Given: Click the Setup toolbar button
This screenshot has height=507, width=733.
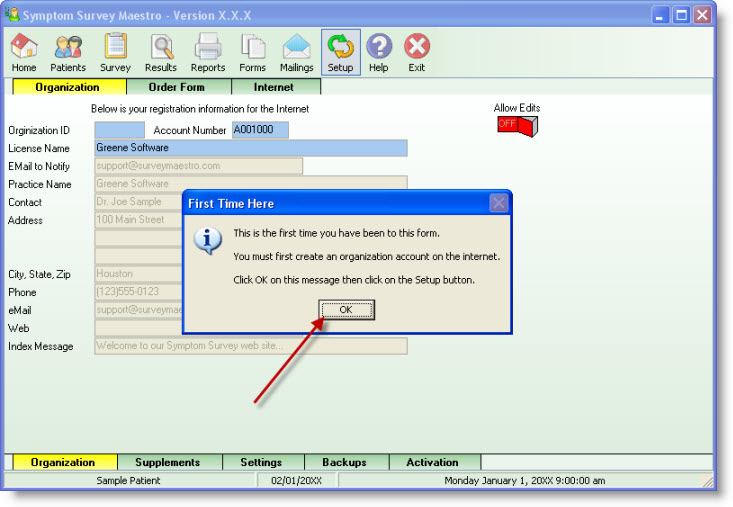Looking at the screenshot, I should coord(340,52).
